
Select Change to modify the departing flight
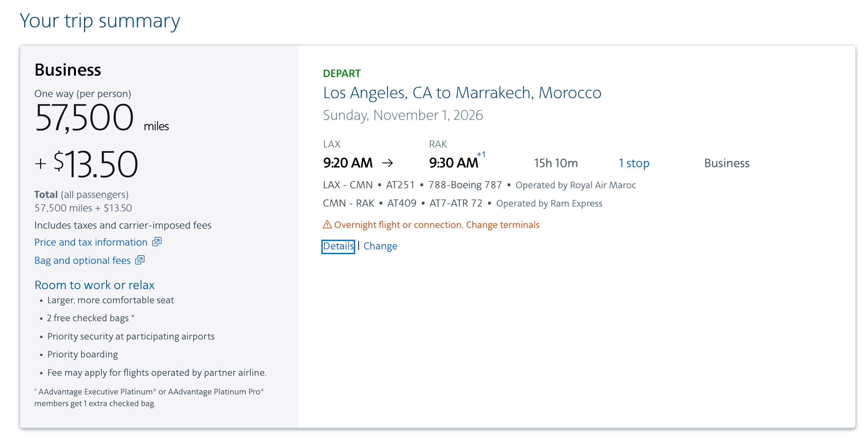coord(380,246)
